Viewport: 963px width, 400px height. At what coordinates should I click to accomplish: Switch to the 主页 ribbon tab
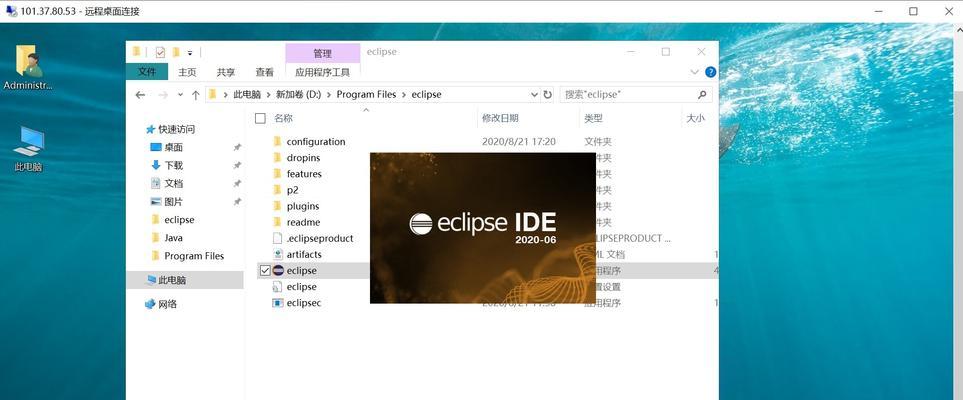click(187, 72)
